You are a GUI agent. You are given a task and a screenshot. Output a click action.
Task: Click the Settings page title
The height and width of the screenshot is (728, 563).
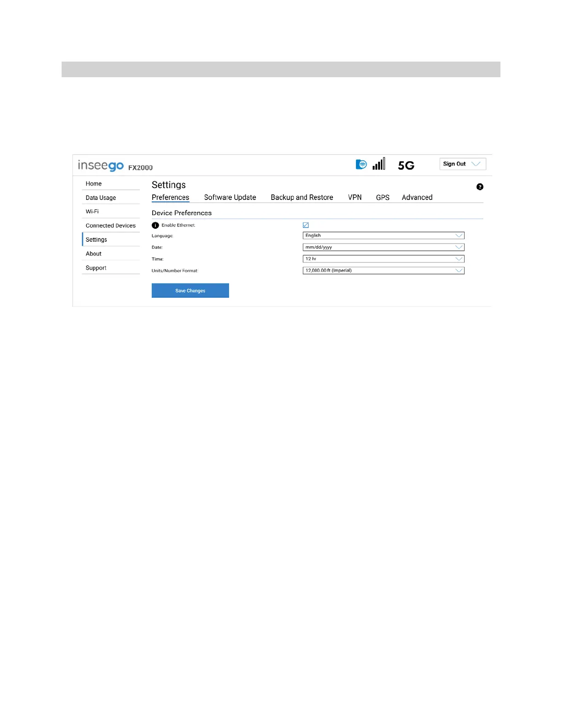coord(169,185)
